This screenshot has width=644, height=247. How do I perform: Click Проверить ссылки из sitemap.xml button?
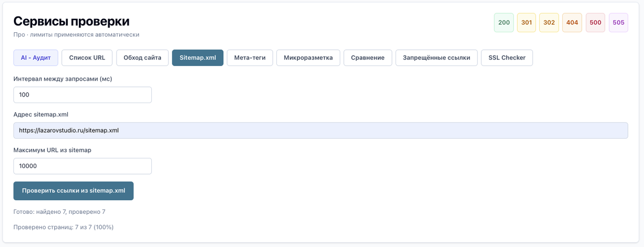[x=74, y=191]
